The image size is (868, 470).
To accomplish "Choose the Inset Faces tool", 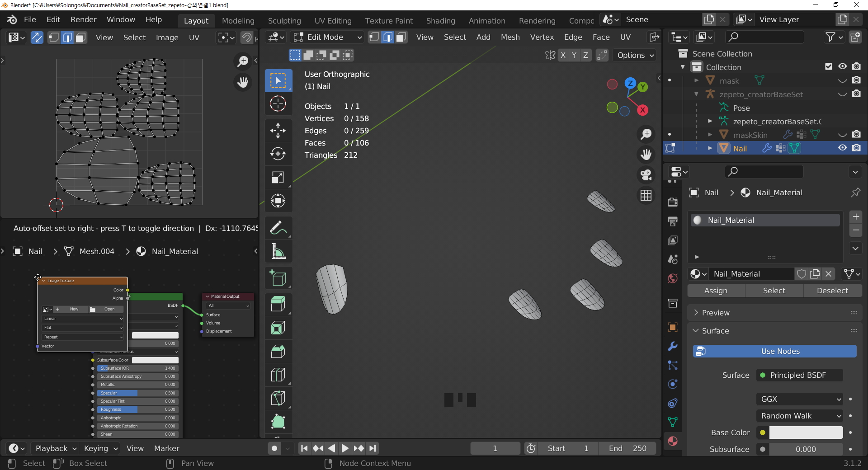I will click(278, 328).
